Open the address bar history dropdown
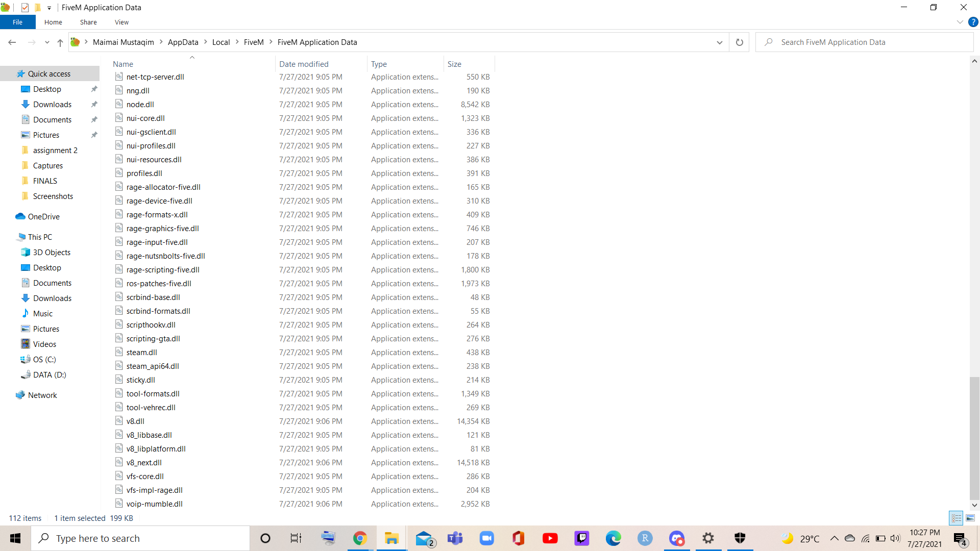 coord(720,42)
